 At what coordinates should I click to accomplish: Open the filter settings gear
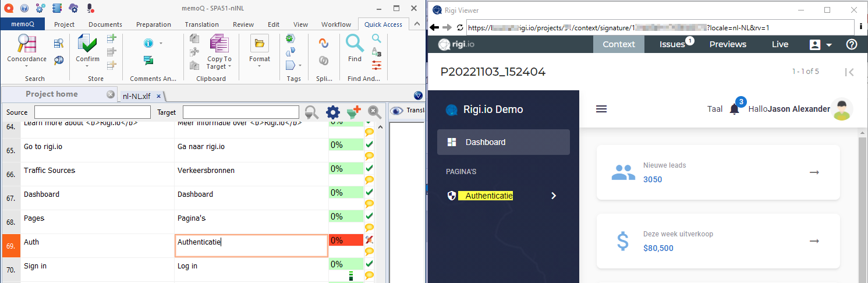pos(332,112)
